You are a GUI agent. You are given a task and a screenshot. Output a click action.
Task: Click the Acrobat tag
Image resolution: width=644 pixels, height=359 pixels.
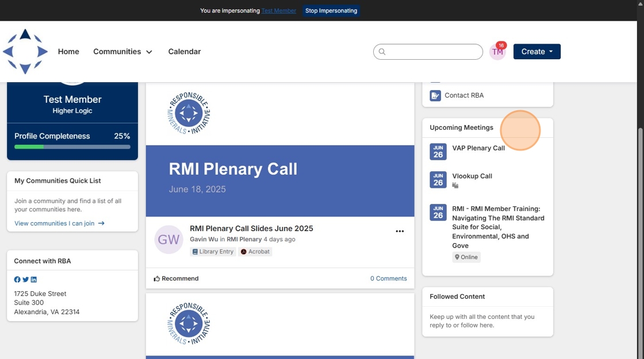coord(255,252)
